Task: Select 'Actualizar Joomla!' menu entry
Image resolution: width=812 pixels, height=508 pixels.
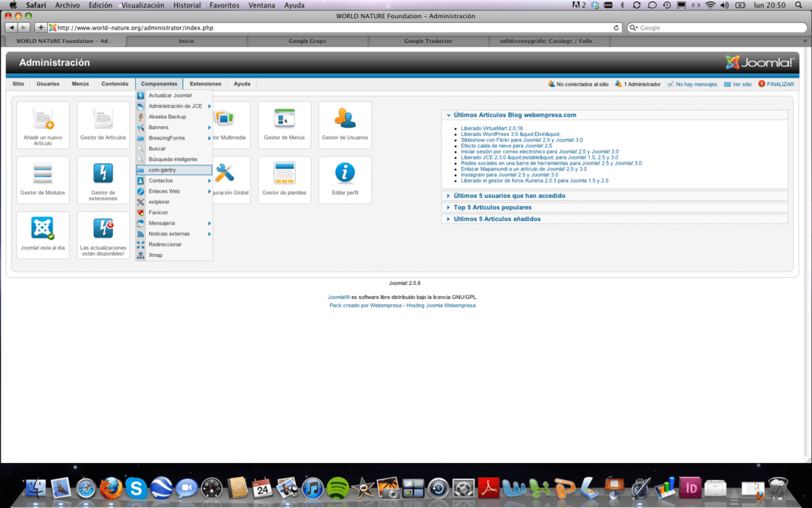Action: (174, 95)
